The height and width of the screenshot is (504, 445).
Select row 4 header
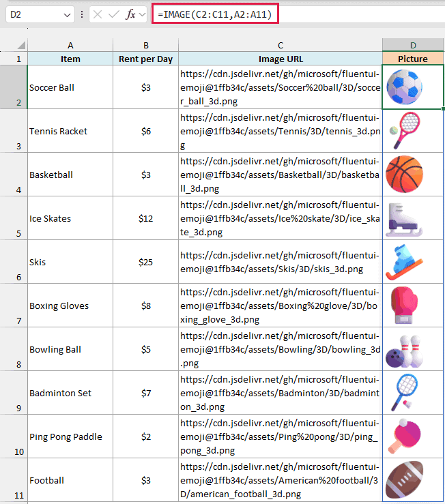click(x=14, y=175)
